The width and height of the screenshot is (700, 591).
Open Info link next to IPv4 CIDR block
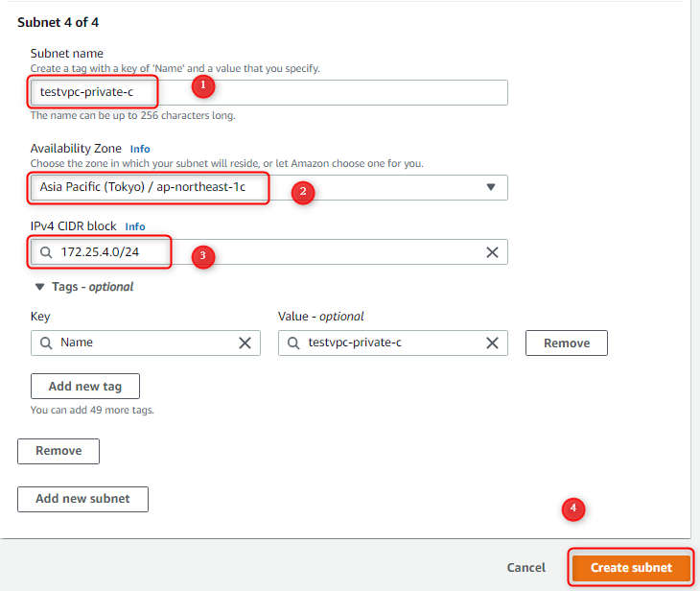(x=135, y=226)
